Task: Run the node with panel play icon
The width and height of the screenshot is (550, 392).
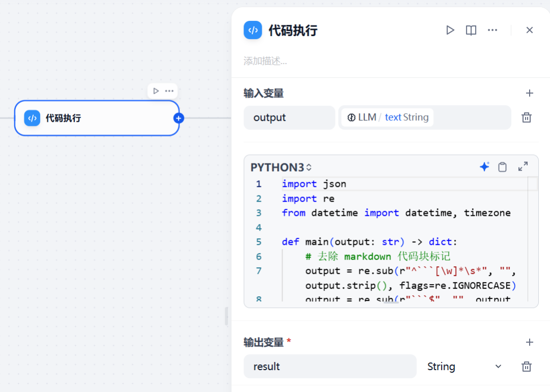Action: click(450, 30)
